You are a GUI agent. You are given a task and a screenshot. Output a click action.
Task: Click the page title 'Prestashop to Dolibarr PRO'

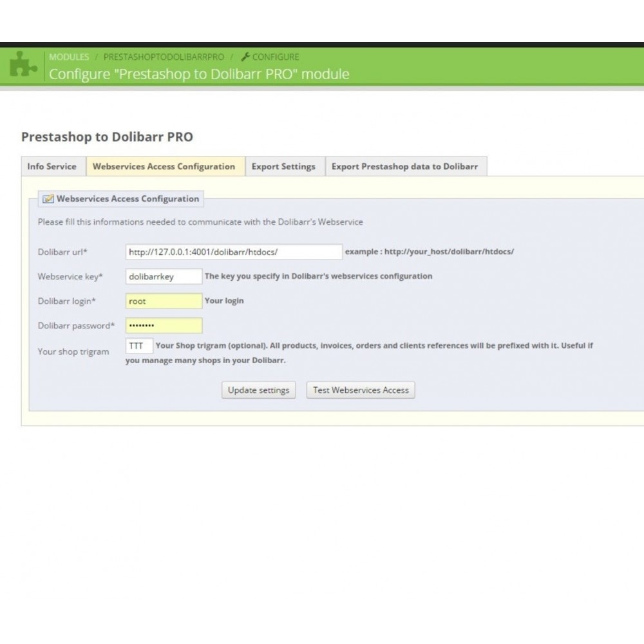[107, 137]
